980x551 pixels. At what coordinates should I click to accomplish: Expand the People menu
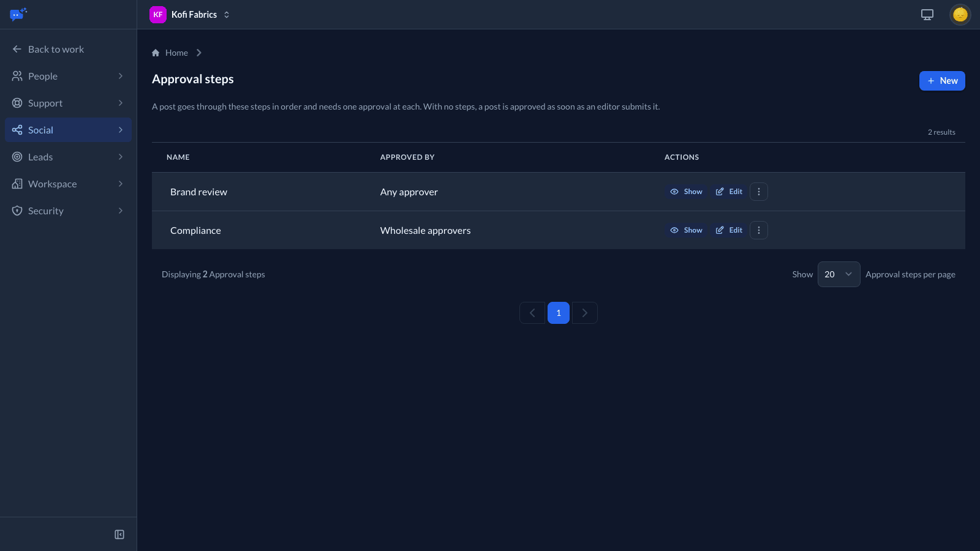click(68, 76)
